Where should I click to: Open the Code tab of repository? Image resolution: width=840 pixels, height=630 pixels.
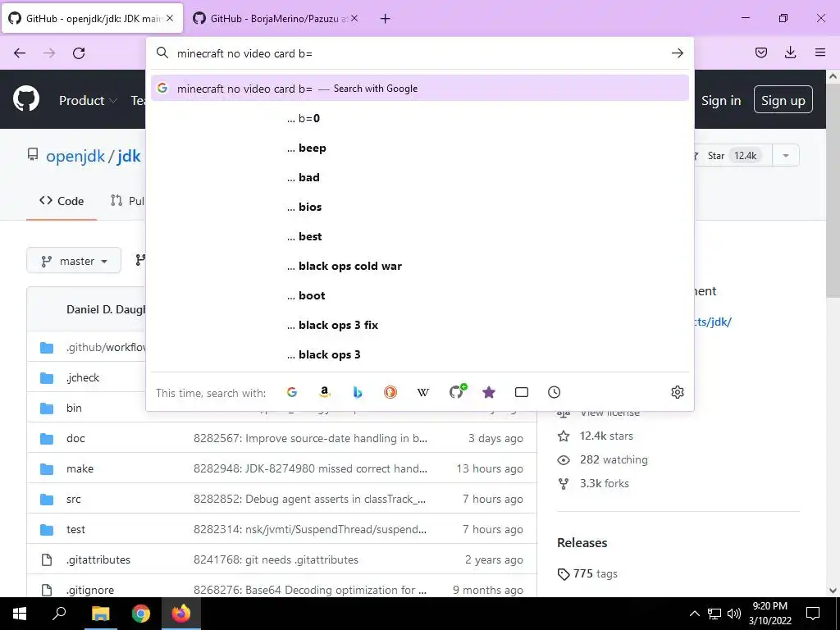pos(62,201)
